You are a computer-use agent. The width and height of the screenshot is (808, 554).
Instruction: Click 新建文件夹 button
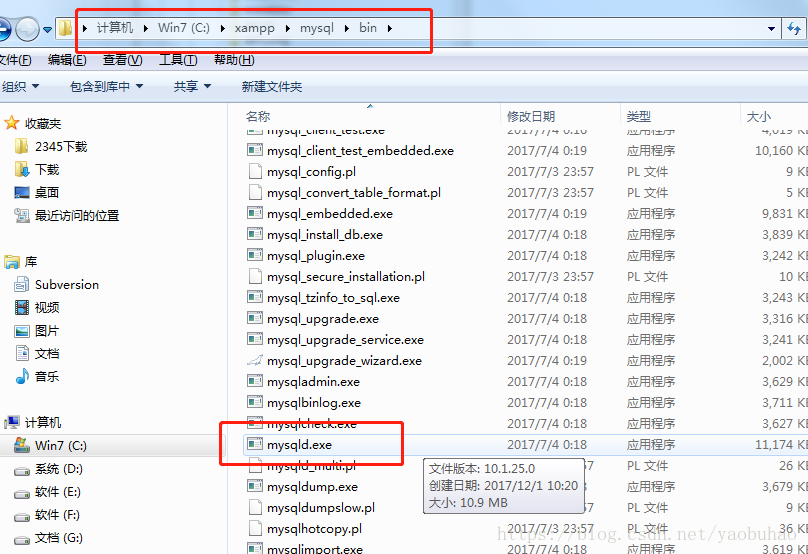[x=272, y=86]
